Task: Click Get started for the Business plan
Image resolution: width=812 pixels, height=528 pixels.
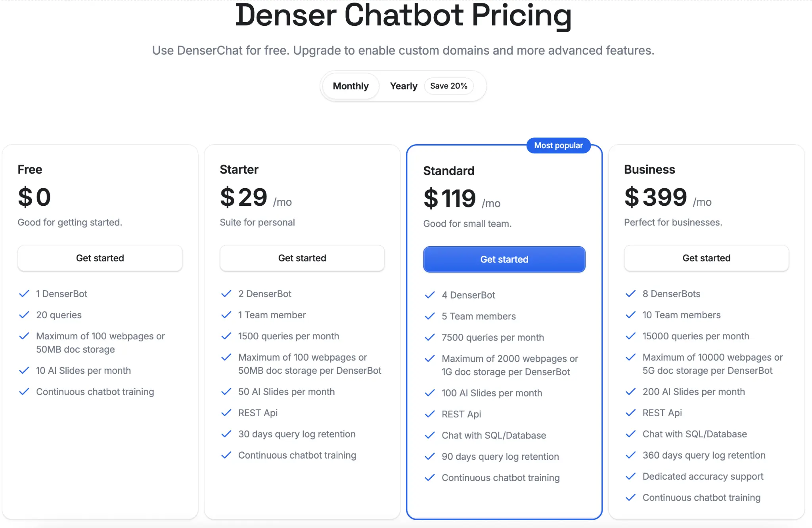Action: [706, 258]
